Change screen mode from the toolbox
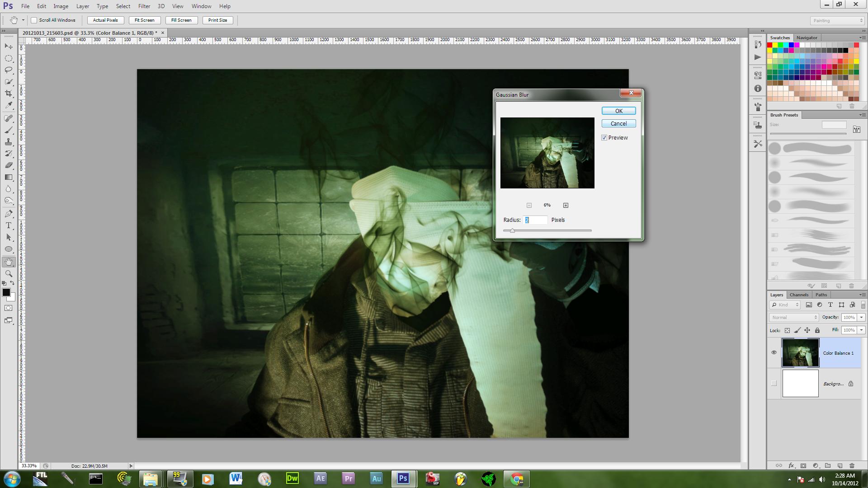Screen dimensions: 868x488 (x=9, y=320)
